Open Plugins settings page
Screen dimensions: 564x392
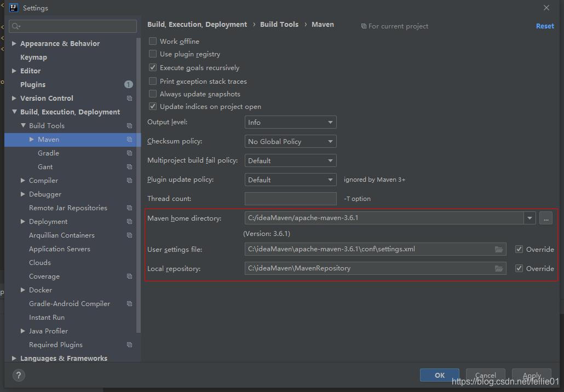point(33,84)
